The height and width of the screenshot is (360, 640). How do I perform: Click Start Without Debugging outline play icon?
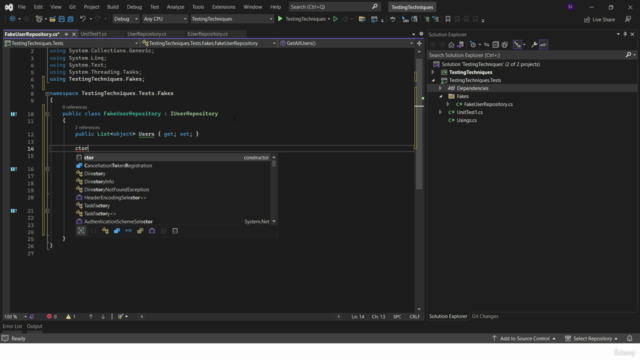pyautogui.click(x=336, y=19)
